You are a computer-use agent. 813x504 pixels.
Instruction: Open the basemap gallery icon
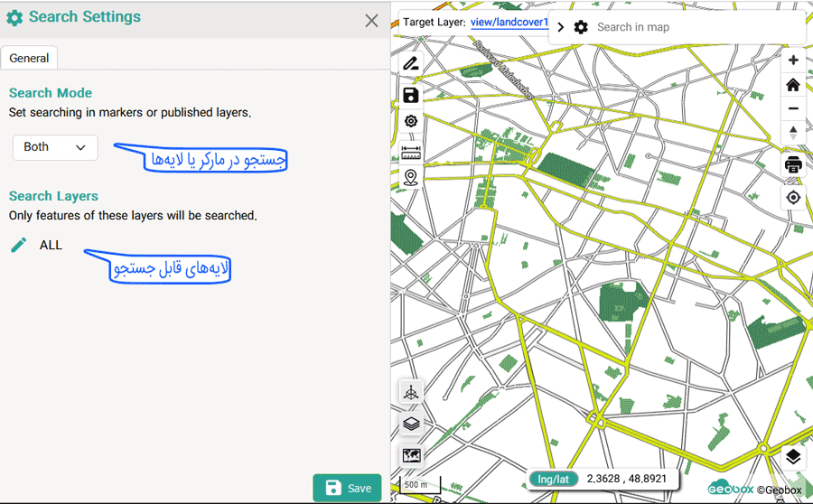tap(411, 455)
